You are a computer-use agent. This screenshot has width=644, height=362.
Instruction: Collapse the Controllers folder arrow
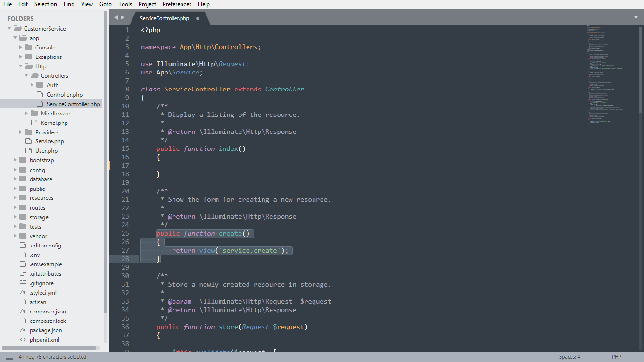click(26, 76)
